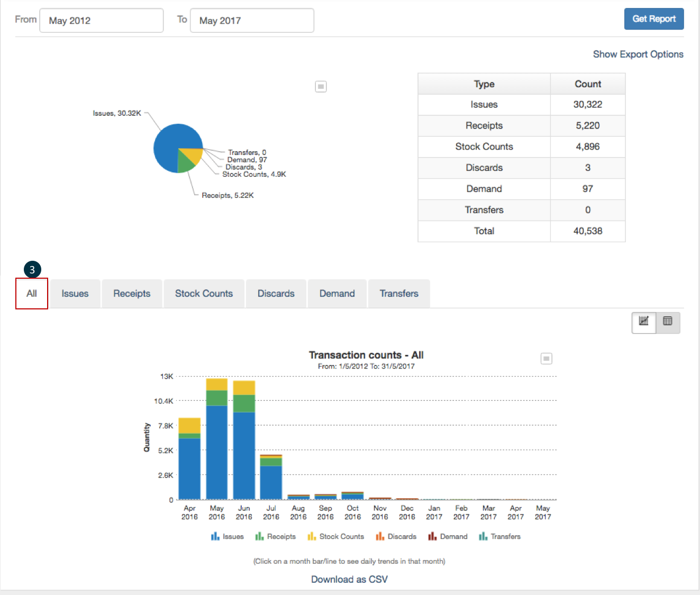Expand Show Export Options
Viewport: 700px width, 595px height.
point(638,54)
